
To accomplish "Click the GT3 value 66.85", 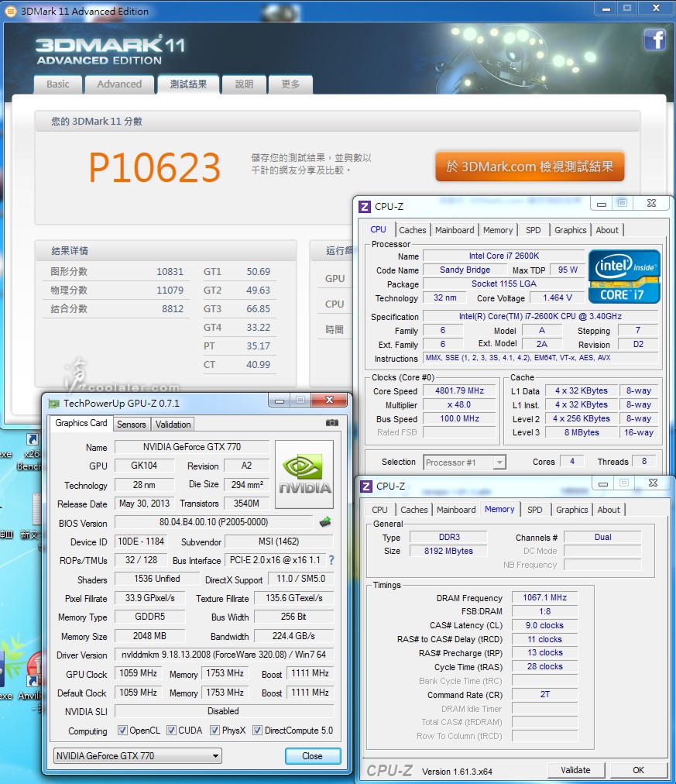I will (259, 308).
